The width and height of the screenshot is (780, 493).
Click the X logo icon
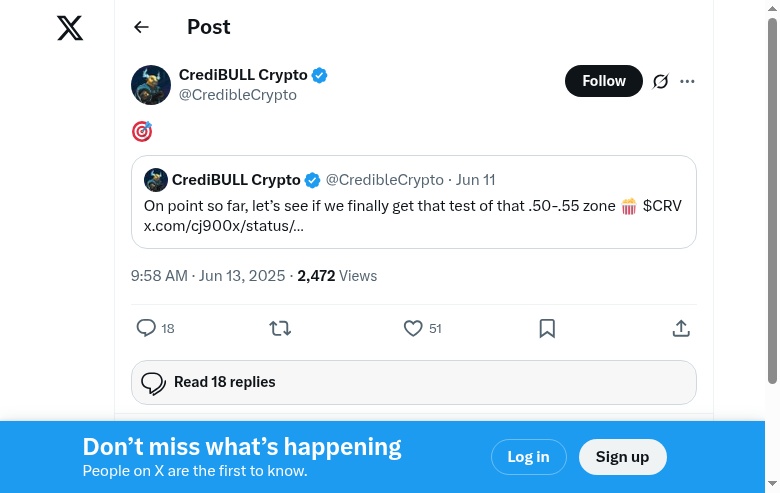70,28
